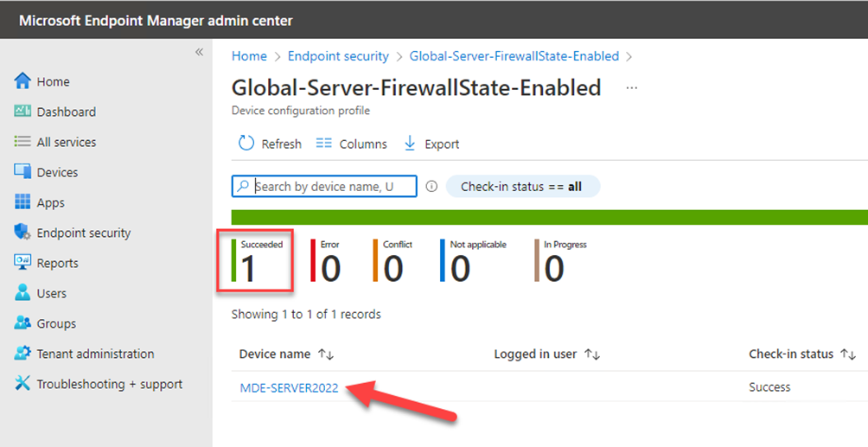
Task: Go to Devices in left menu
Action: click(57, 172)
